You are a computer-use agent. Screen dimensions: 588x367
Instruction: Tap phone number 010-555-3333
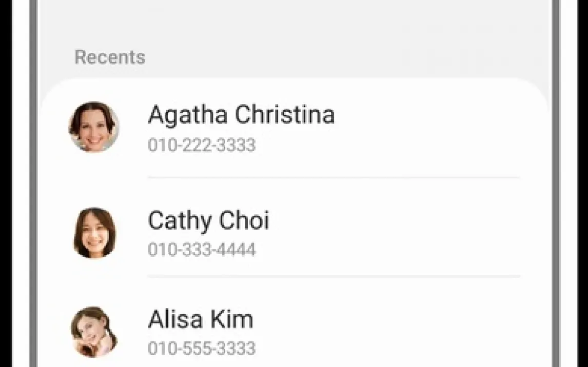202,349
